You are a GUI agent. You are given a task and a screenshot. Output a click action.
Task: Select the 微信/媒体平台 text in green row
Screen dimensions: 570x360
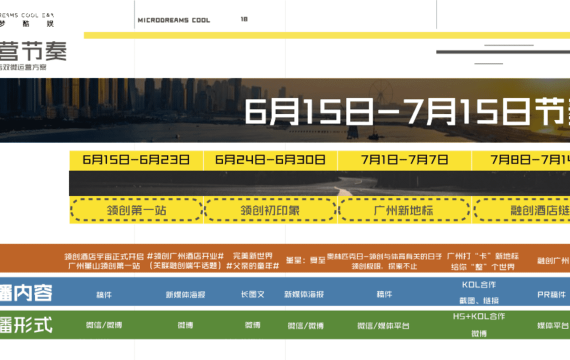(383, 325)
